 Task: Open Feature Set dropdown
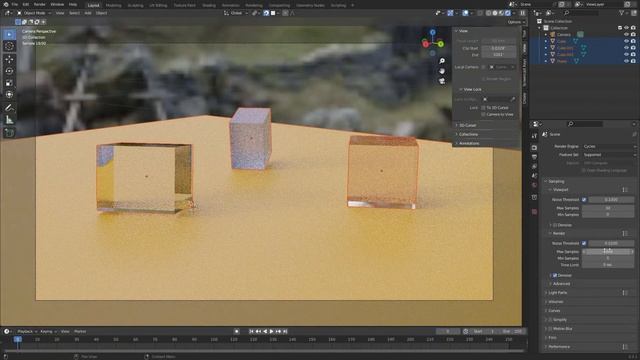coord(610,155)
